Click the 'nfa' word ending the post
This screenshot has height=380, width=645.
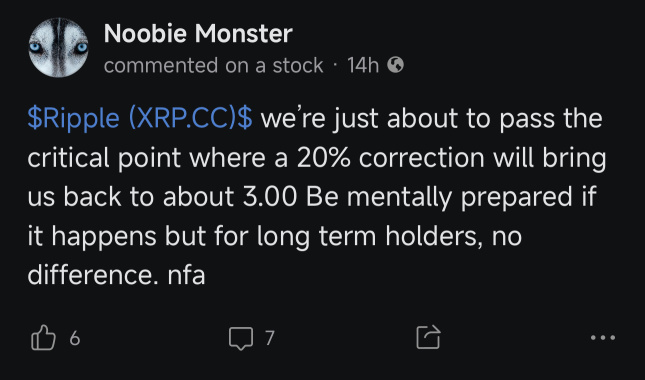(x=186, y=275)
